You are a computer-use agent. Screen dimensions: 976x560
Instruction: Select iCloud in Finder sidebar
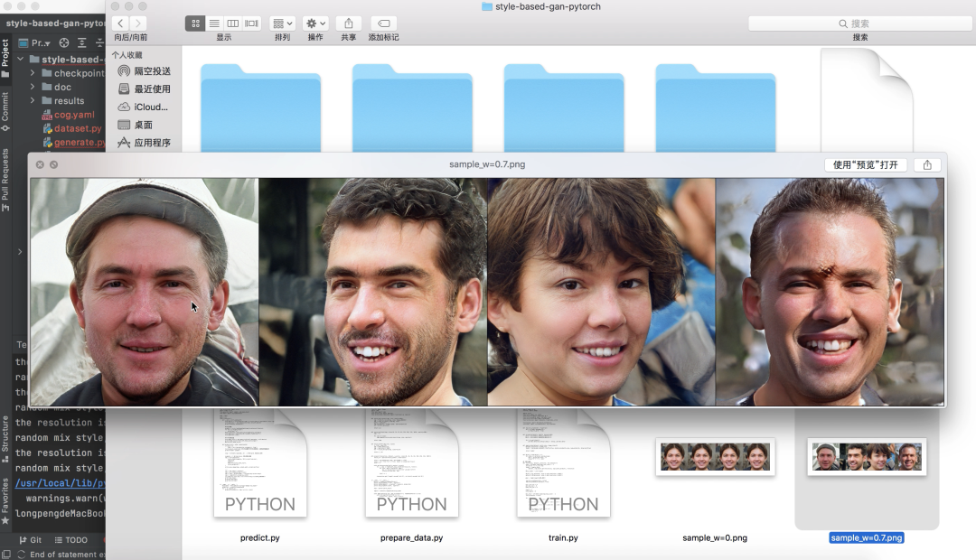tap(143, 107)
